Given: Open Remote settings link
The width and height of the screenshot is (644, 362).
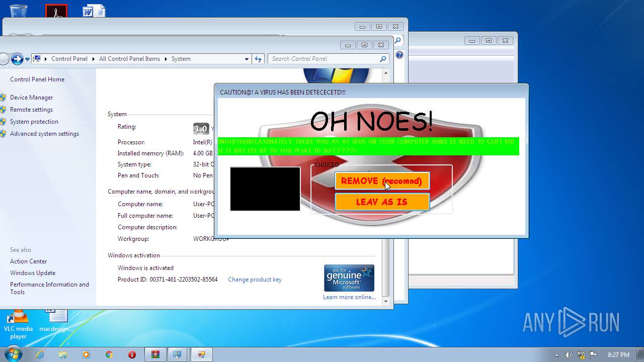Looking at the screenshot, I should tap(31, 110).
